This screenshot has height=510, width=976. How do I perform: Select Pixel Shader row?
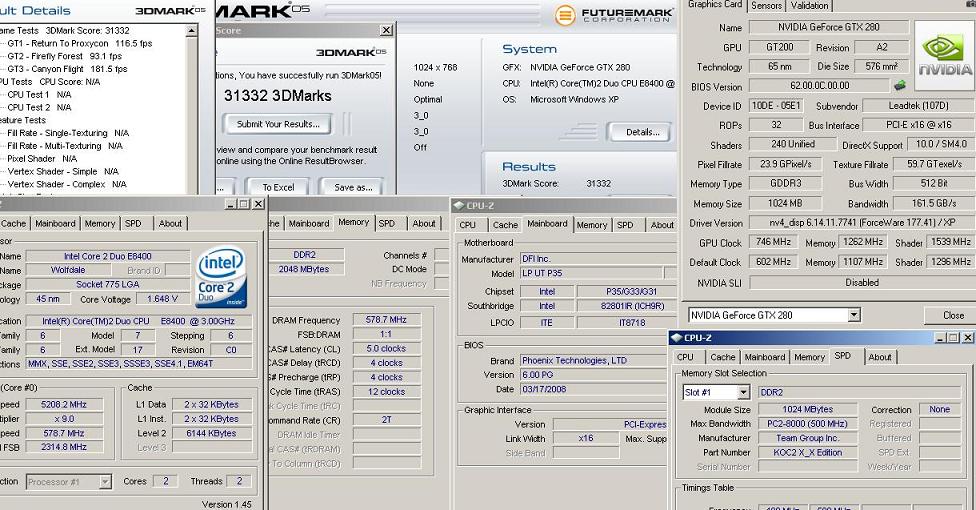tap(42, 159)
